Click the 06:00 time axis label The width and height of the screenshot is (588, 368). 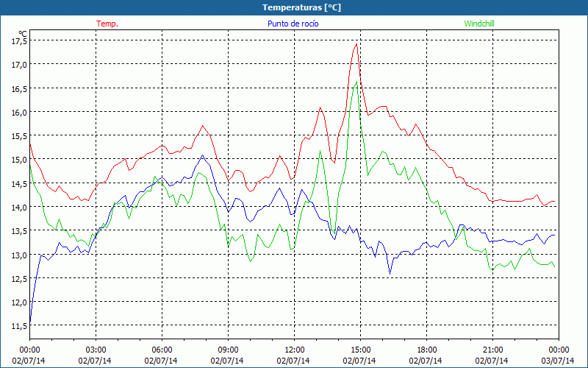[x=162, y=350]
